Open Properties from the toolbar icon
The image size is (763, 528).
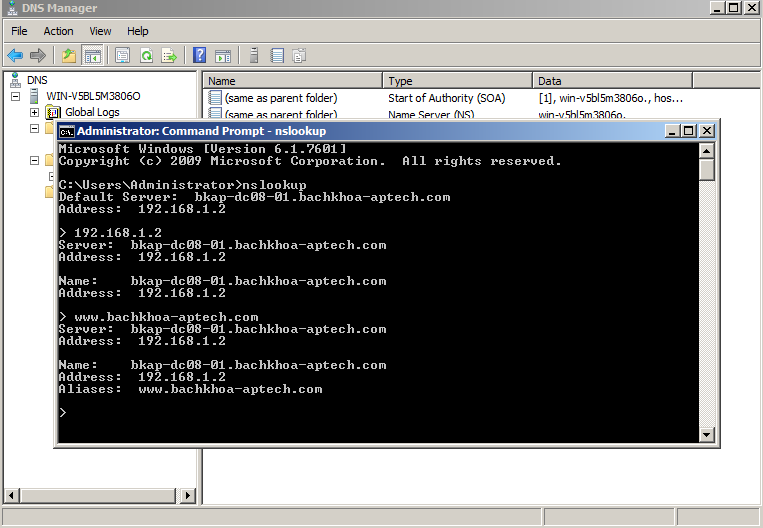(x=123, y=55)
